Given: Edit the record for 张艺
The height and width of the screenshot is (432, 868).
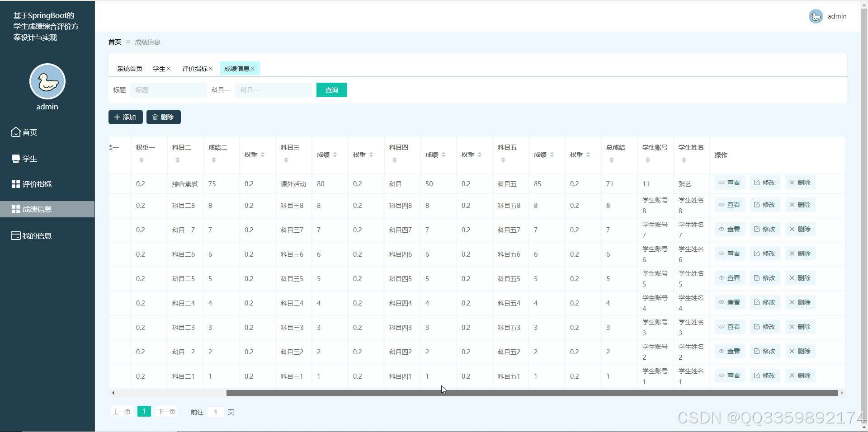Looking at the screenshot, I should tap(764, 183).
